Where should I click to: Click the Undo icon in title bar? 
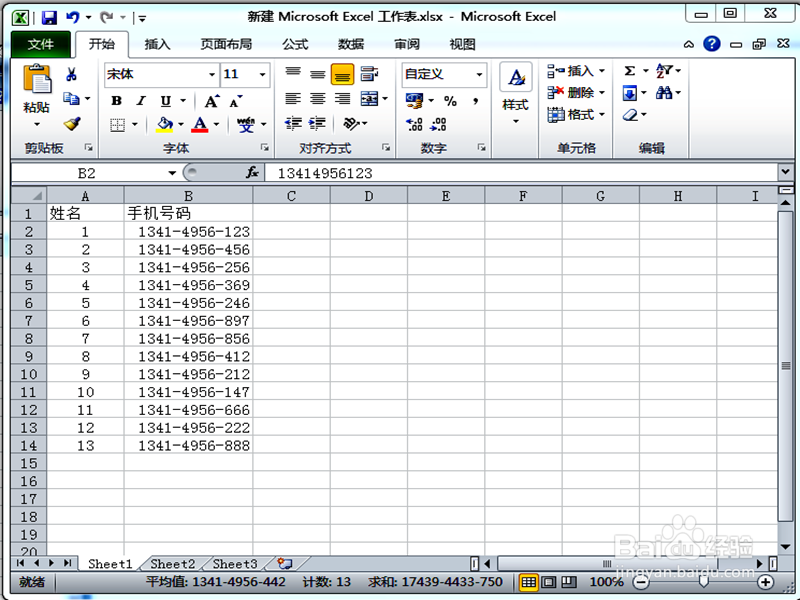click(73, 17)
